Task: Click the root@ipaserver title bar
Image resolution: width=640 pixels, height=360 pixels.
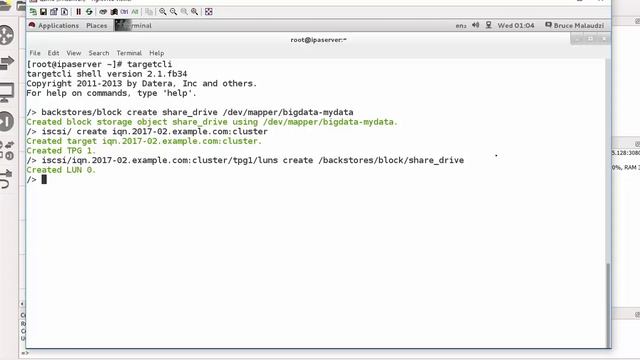Action: tap(318, 40)
